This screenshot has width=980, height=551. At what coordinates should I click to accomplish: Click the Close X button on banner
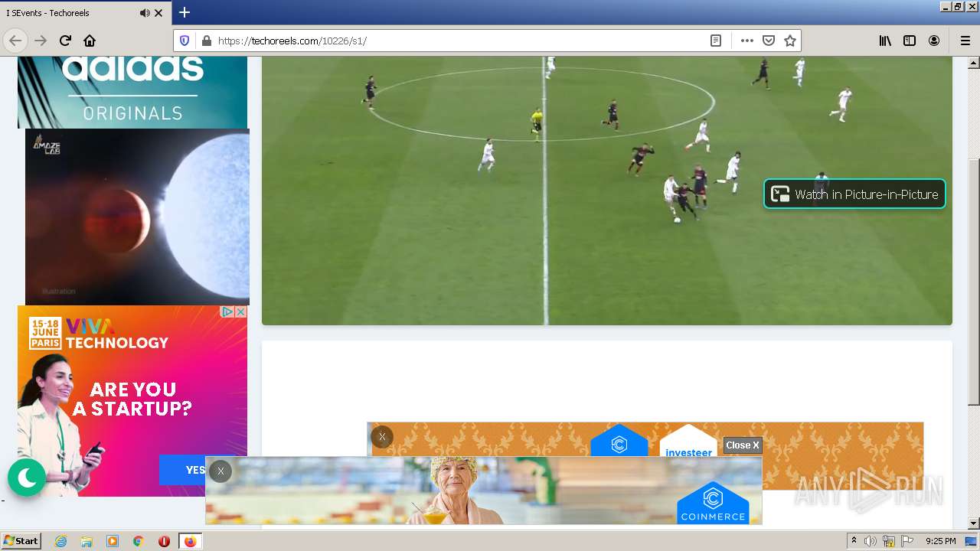[743, 445]
